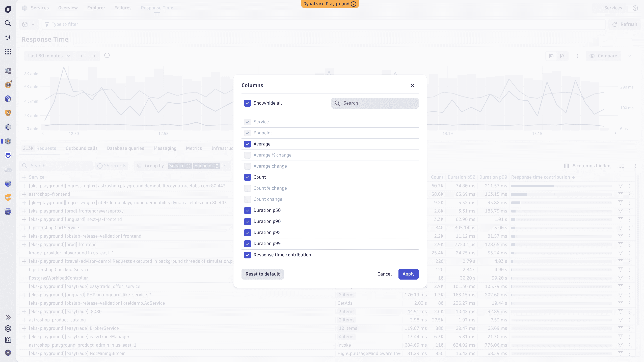Image resolution: width=644 pixels, height=362 pixels.
Task: Uncheck Duration p99 column checkbox
Action: coord(247,244)
